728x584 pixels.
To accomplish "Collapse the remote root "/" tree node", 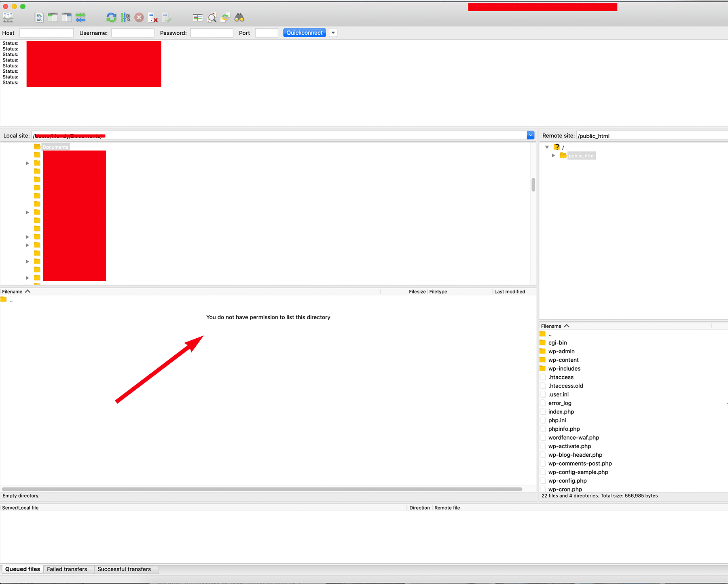I will coord(547,147).
